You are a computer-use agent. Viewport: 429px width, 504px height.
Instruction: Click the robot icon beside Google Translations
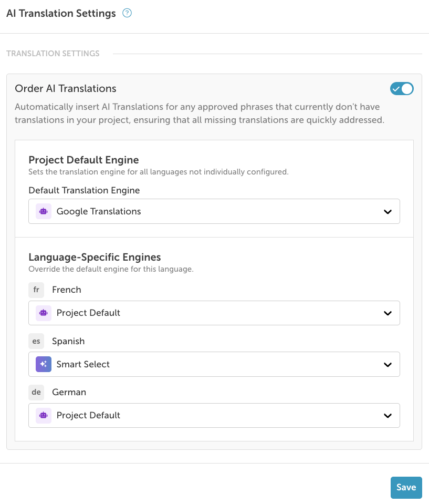tap(44, 211)
